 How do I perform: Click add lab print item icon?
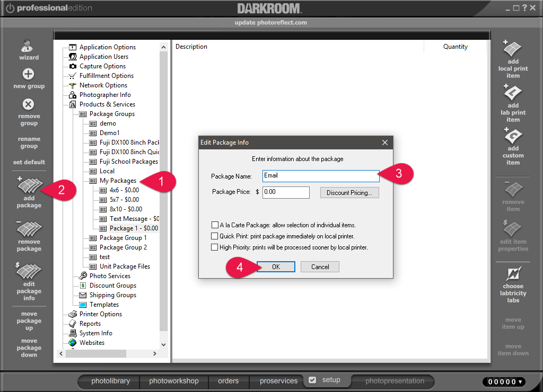click(513, 92)
